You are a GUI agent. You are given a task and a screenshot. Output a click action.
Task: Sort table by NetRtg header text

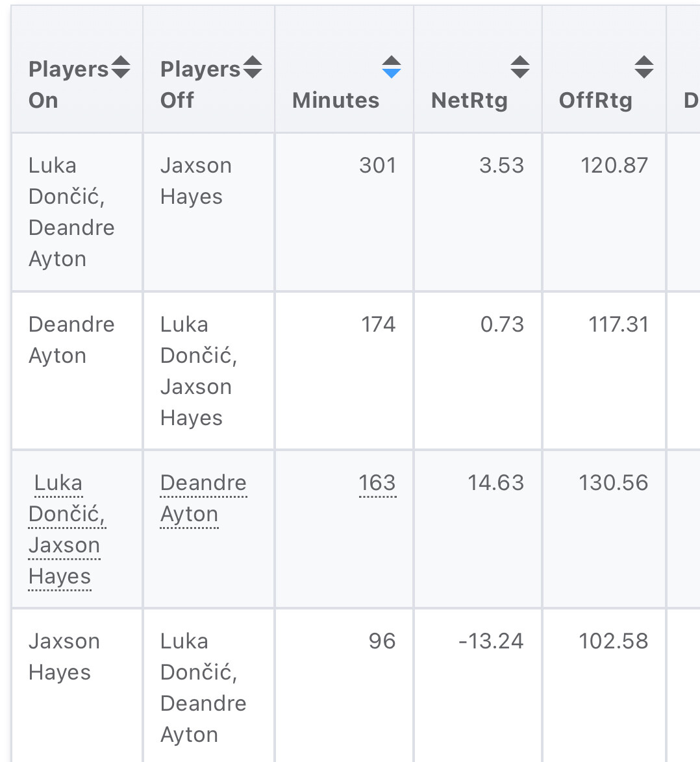coord(469,100)
